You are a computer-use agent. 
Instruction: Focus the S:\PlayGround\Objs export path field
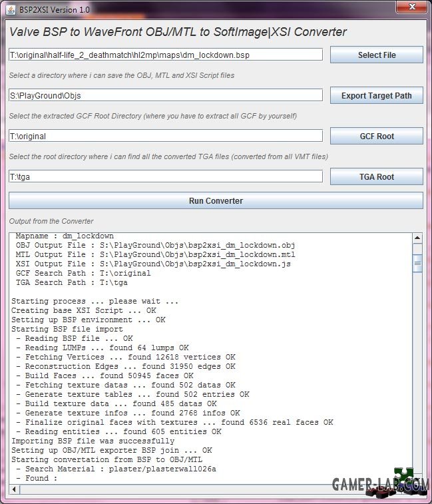click(x=166, y=95)
